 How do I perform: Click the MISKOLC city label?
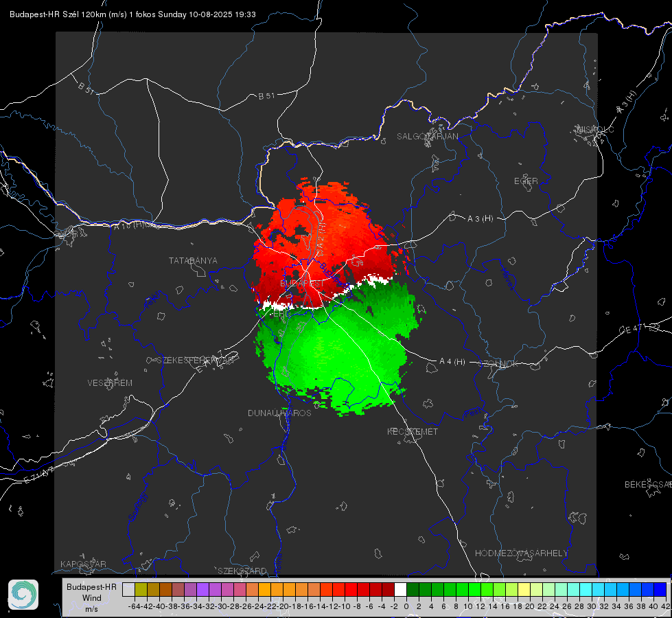(x=595, y=129)
